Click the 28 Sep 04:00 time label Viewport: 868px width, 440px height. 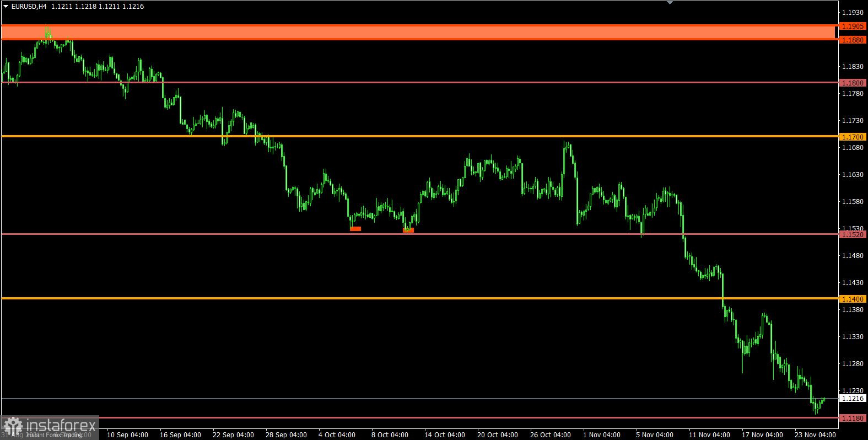tap(286, 434)
